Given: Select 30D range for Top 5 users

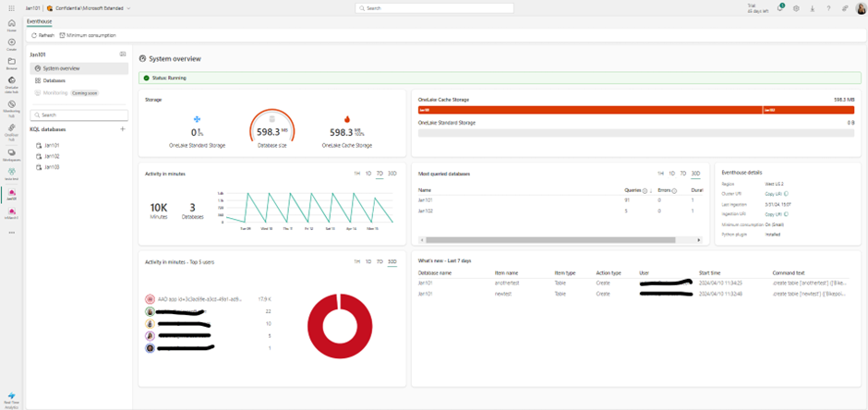Looking at the screenshot, I should pyautogui.click(x=392, y=261).
